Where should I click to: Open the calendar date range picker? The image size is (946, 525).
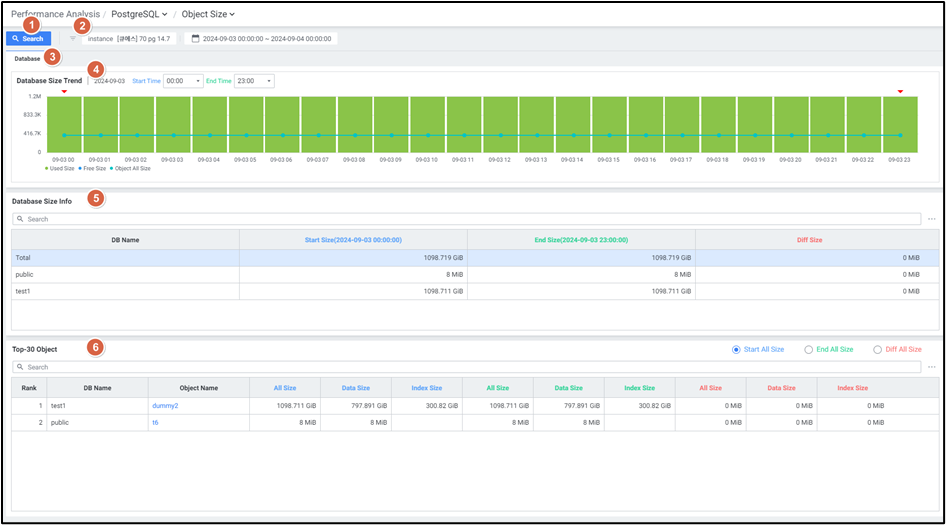tap(195, 38)
